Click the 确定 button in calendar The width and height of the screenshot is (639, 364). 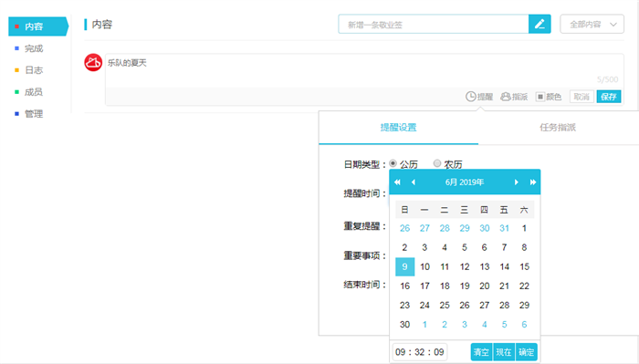(526, 352)
